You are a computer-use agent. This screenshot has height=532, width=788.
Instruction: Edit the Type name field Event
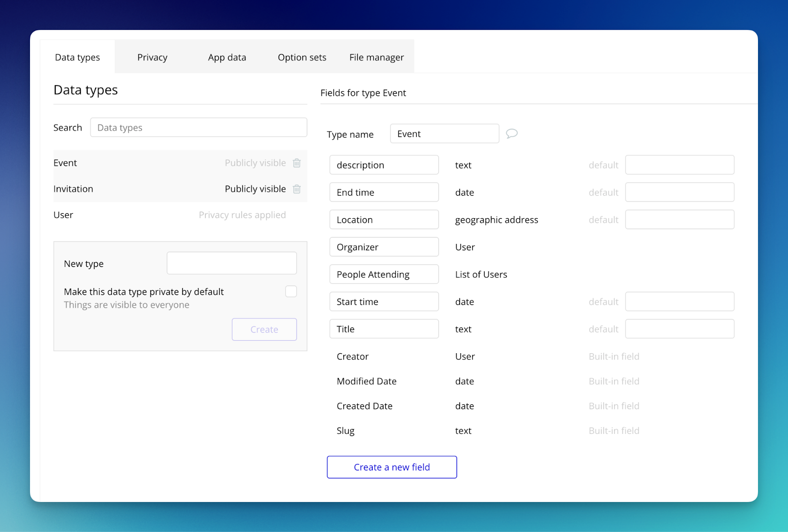(x=445, y=133)
